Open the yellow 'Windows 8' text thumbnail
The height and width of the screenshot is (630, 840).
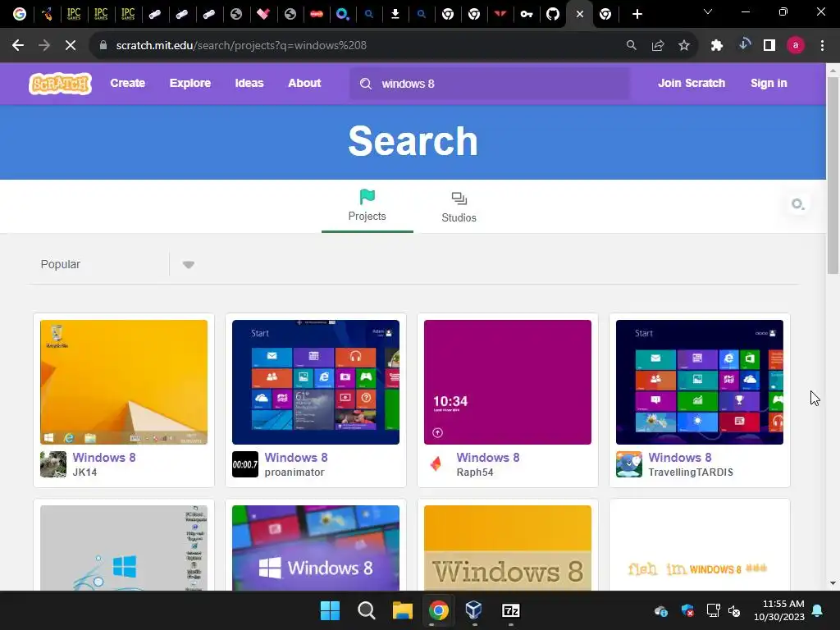pyautogui.click(x=507, y=548)
